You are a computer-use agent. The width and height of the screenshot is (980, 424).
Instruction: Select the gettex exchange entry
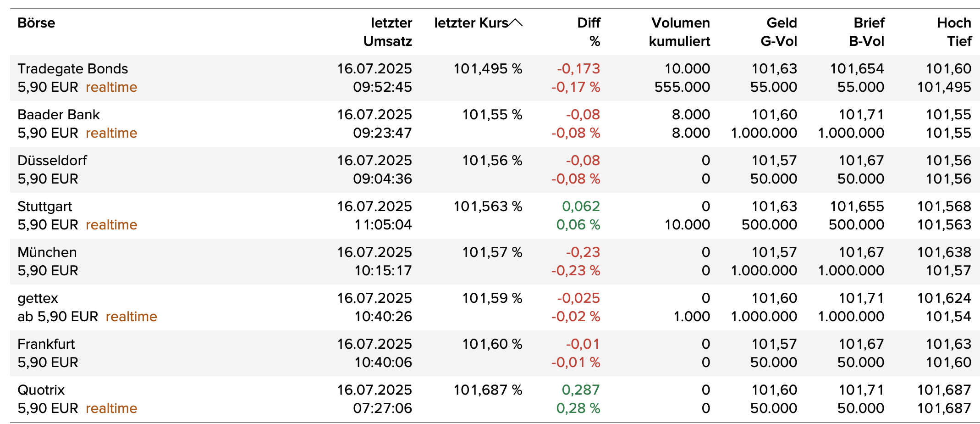pyautogui.click(x=38, y=298)
